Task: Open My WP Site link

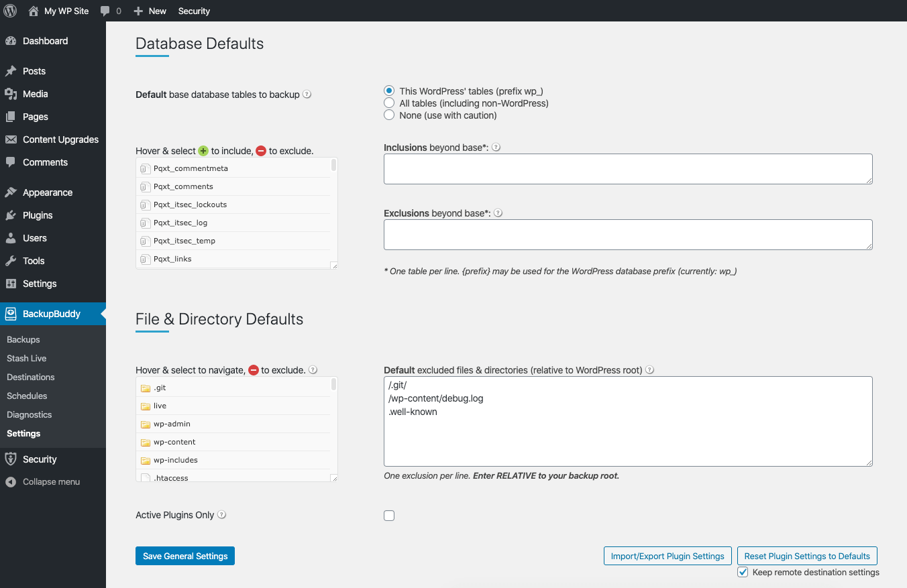Action: 58,11
